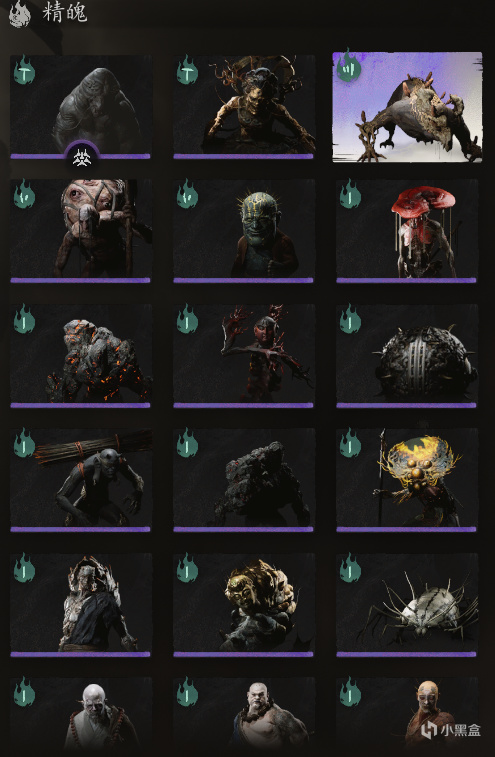Click the flame badge on the red mushroom spirit card
The image size is (495, 757).
point(350,194)
